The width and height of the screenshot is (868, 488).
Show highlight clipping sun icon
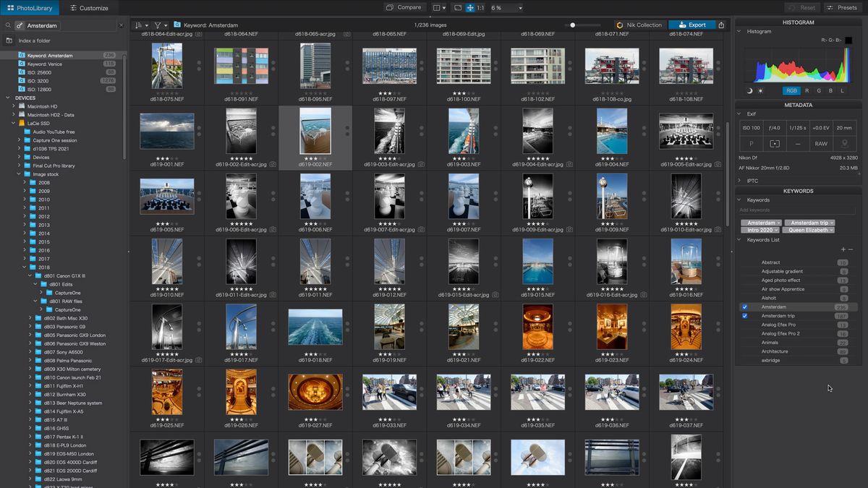[760, 91]
